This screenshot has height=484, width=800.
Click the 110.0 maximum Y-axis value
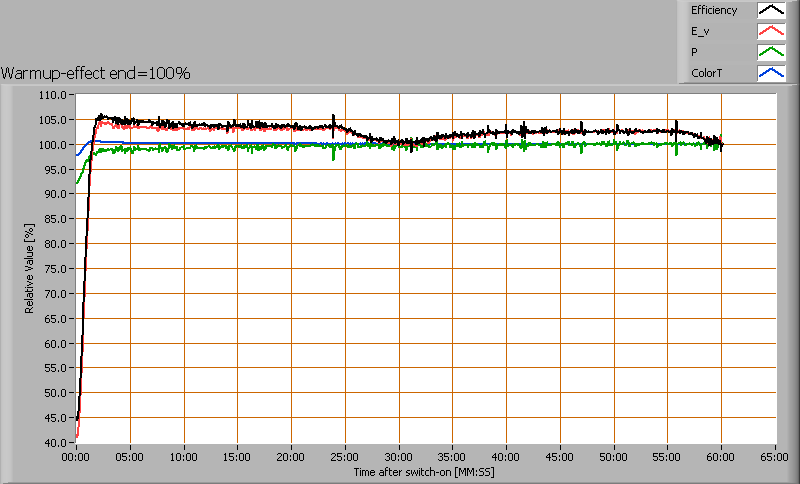pos(52,95)
